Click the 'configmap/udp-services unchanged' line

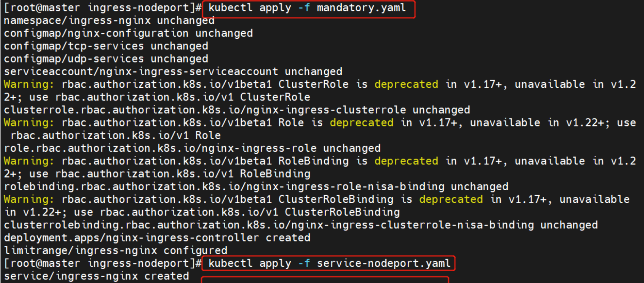tap(106, 59)
